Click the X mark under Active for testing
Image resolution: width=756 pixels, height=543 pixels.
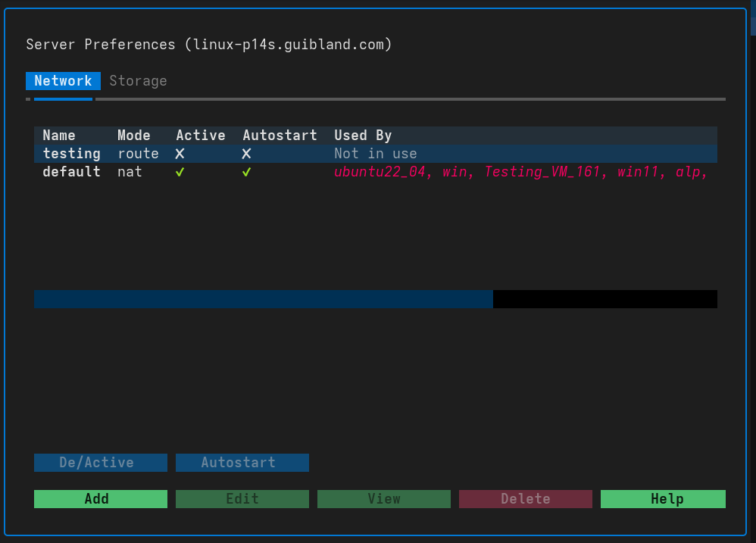point(180,154)
